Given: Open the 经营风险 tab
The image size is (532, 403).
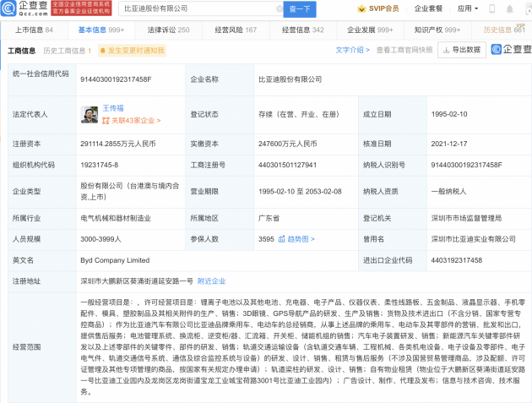Looking at the screenshot, I should tap(236, 30).
